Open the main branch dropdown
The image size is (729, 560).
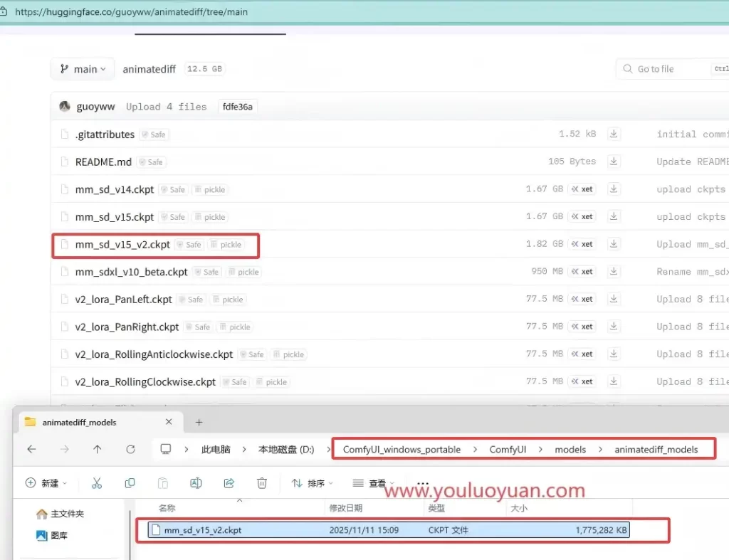(x=83, y=69)
